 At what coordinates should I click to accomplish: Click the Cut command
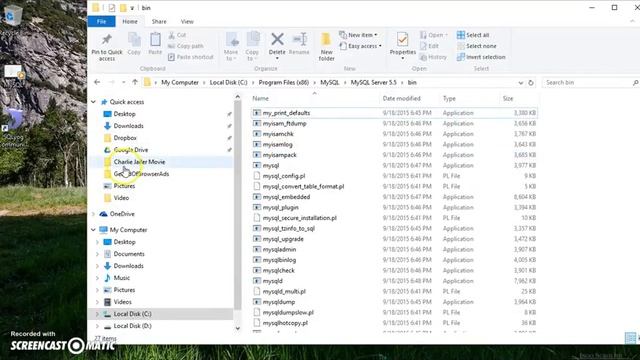coord(177,36)
